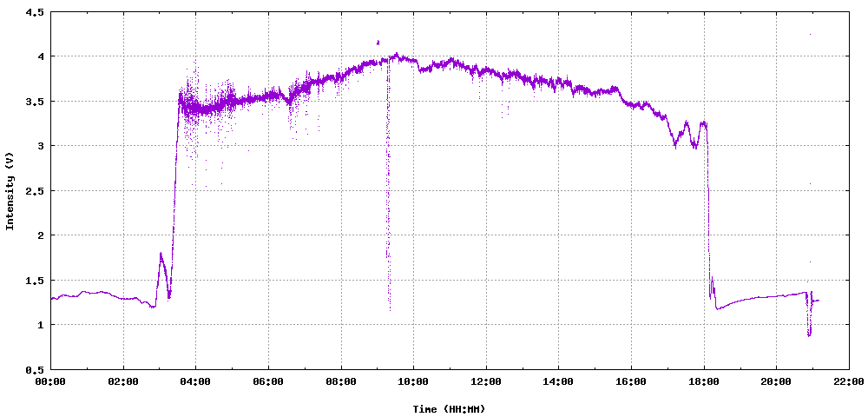
Task: Click the 0.5 intensity tick label
Action: coord(35,369)
